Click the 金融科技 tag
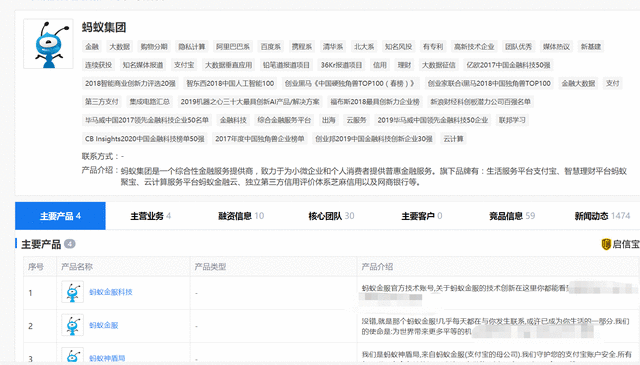The height and width of the screenshot is (365, 640). [x=233, y=120]
